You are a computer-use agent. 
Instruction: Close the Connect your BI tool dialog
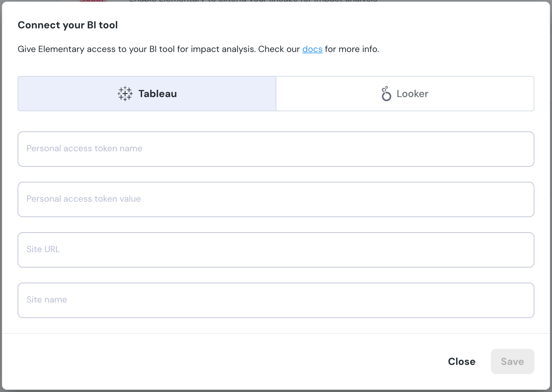pos(462,361)
